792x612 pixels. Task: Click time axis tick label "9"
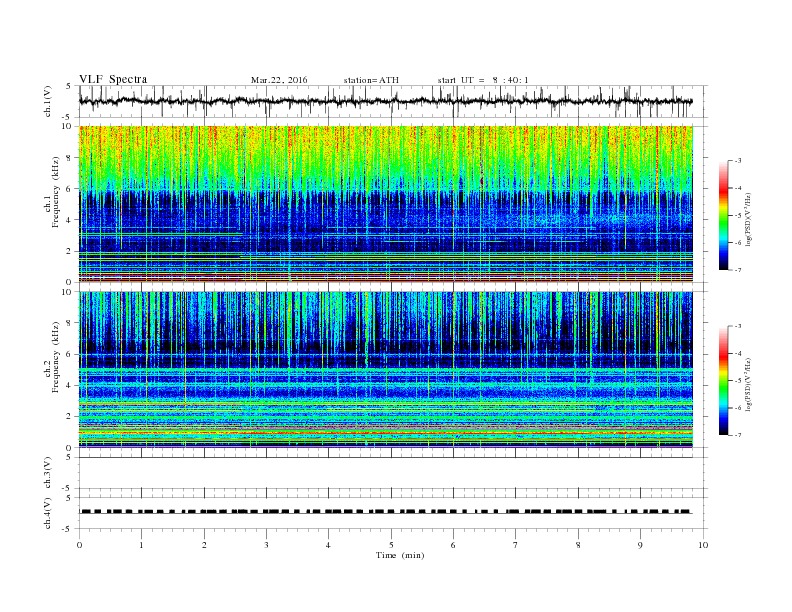pos(640,545)
